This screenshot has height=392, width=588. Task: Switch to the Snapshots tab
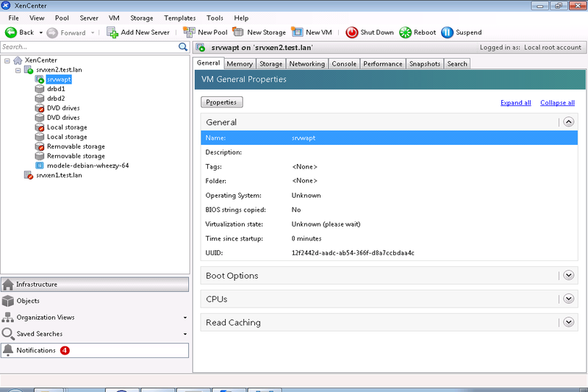[x=425, y=64]
